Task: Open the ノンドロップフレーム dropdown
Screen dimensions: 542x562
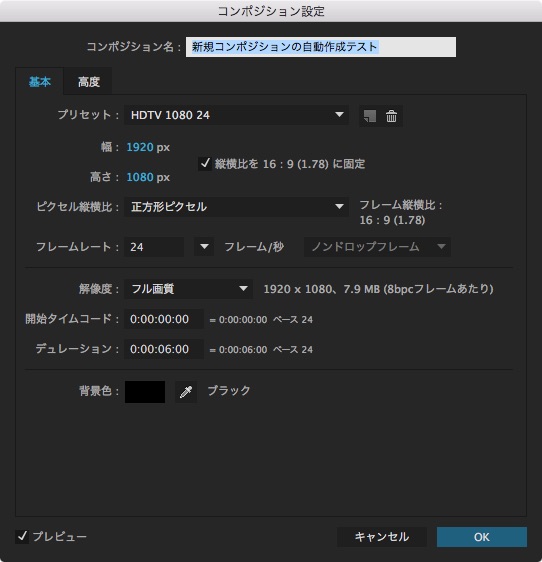Action: pos(377,247)
